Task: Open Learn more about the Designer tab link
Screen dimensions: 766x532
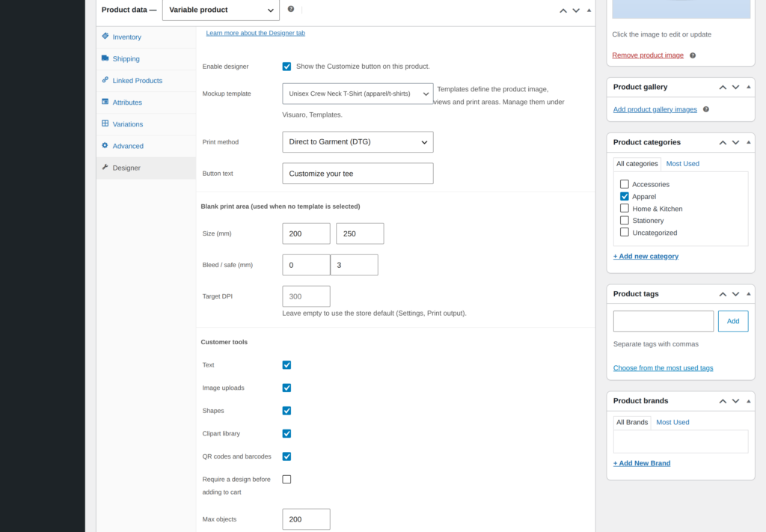Action: [x=256, y=33]
